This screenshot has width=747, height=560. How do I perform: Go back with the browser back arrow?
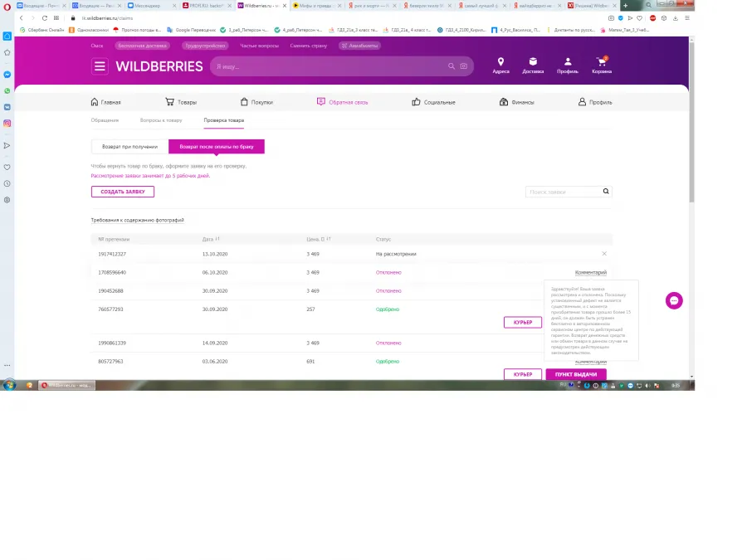tap(22, 18)
